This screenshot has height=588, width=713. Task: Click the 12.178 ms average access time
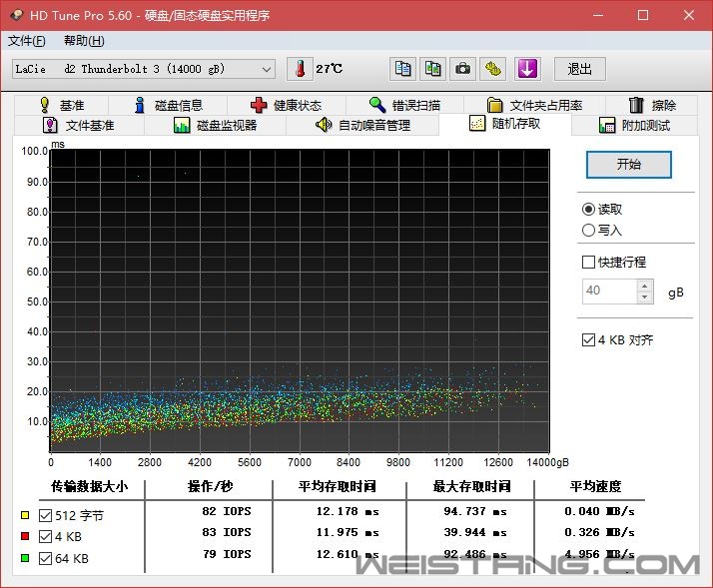pos(348,511)
